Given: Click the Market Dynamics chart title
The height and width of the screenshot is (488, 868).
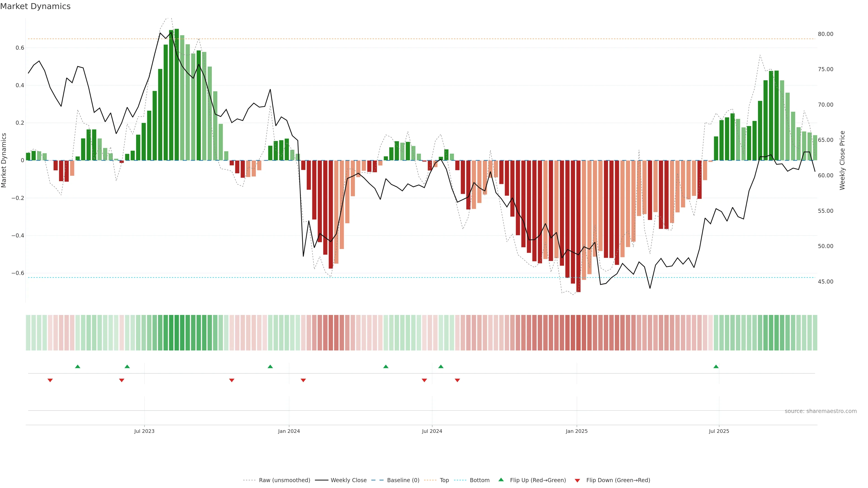Looking at the screenshot, I should click(x=35, y=6).
